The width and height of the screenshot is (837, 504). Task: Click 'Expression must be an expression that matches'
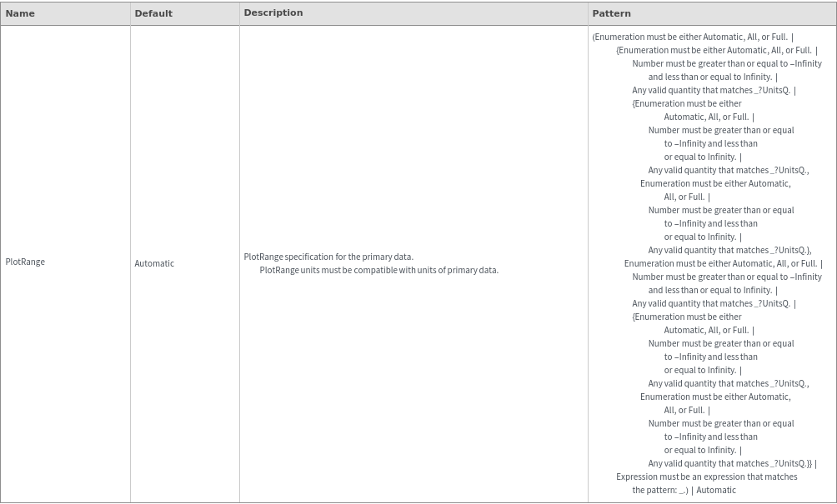[x=706, y=477]
